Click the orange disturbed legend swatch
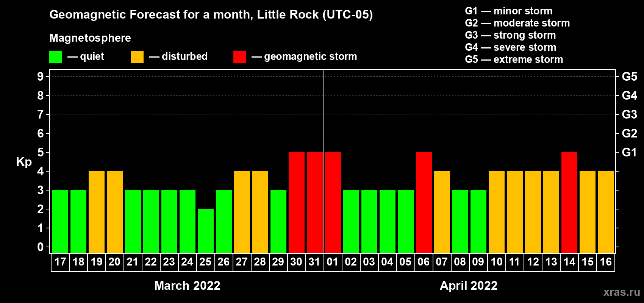Screen dimensions: 644x303 pyautogui.click(x=137, y=57)
